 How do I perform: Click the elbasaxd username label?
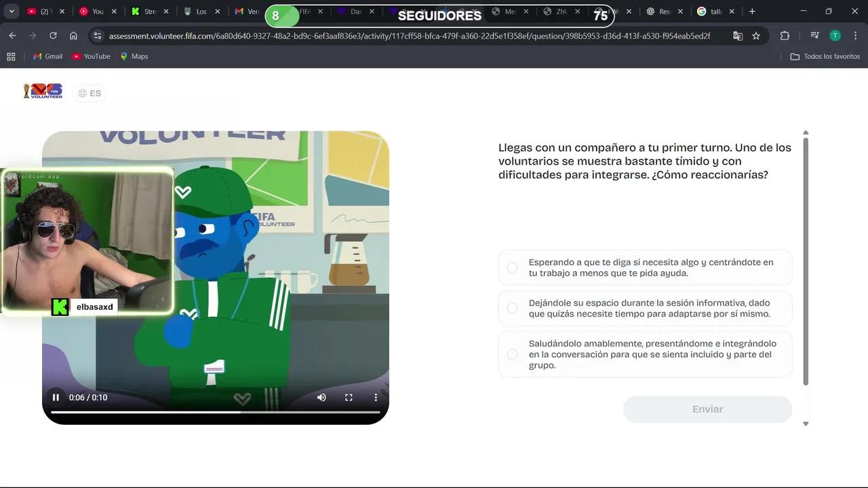[95, 307]
